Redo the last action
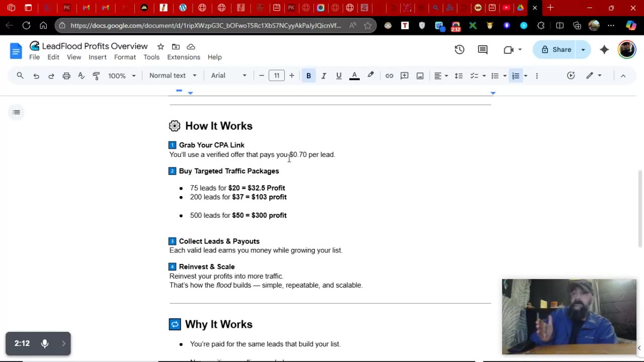 point(51,76)
